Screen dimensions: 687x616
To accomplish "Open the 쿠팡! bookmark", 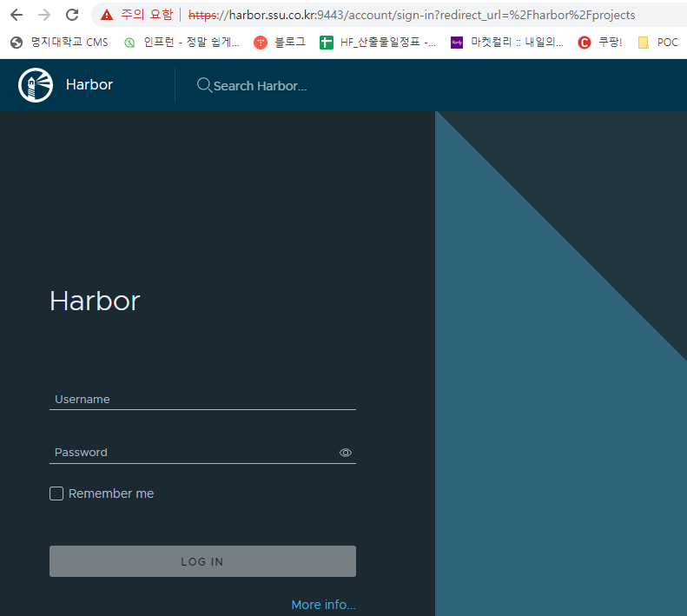I will [x=600, y=42].
